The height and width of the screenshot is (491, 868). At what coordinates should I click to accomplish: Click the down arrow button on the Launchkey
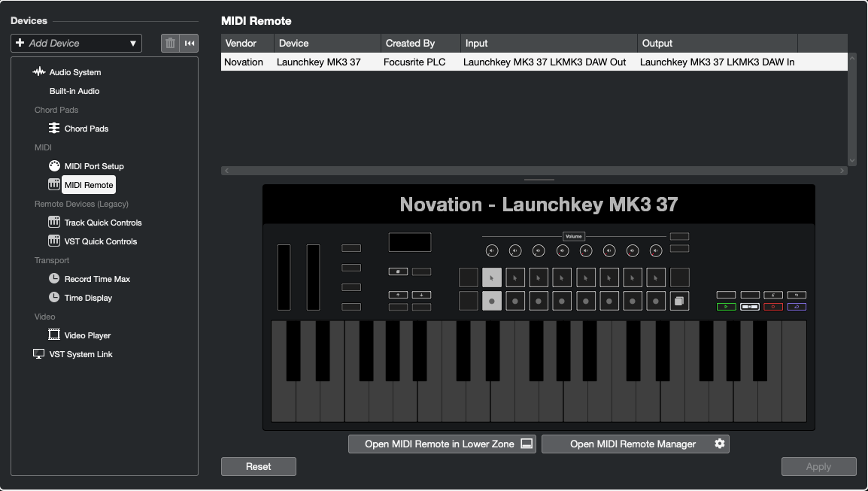pos(421,295)
